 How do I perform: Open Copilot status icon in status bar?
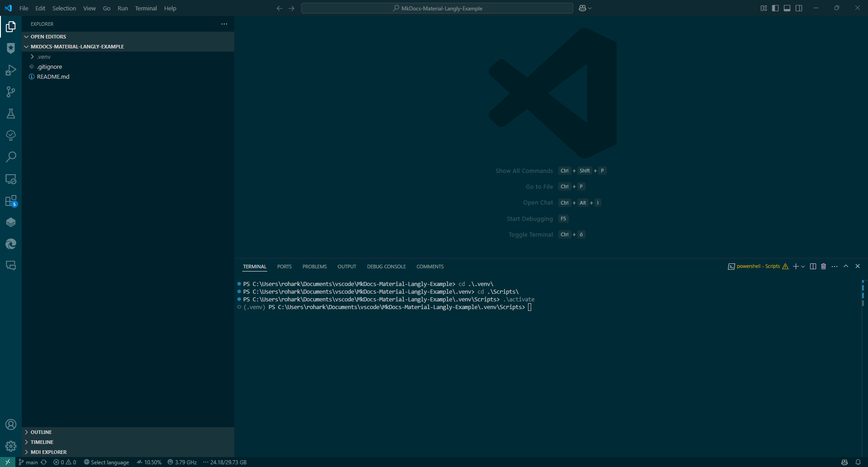click(x=844, y=462)
